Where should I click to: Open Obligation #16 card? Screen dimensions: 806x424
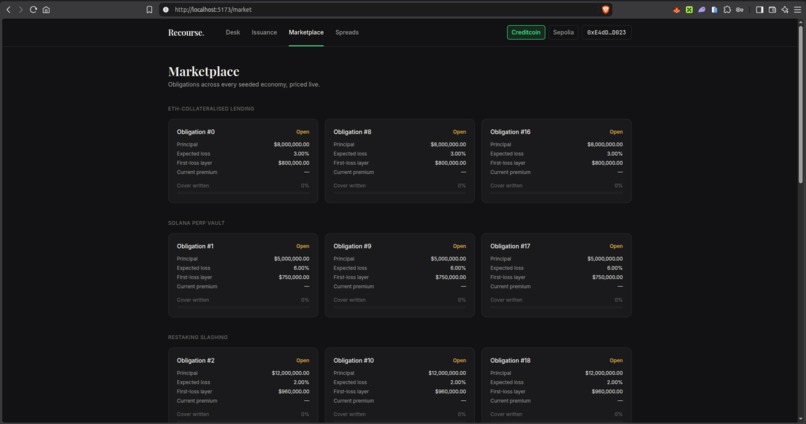coord(557,161)
